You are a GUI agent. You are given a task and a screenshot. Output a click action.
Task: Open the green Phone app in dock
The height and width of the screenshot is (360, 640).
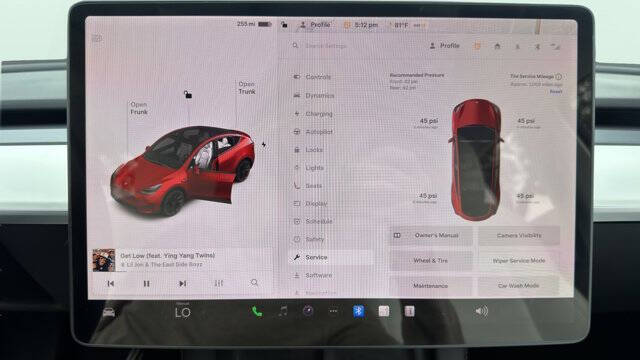pyautogui.click(x=257, y=312)
